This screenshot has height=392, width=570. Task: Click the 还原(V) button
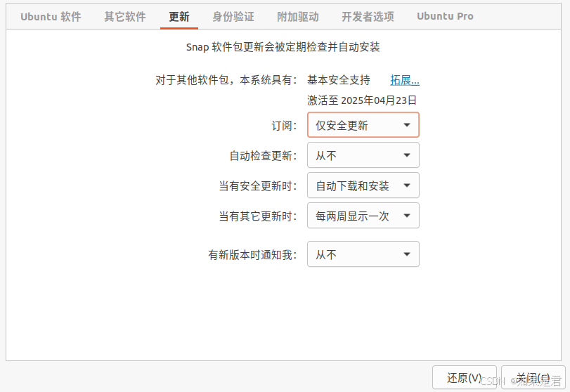[464, 378]
